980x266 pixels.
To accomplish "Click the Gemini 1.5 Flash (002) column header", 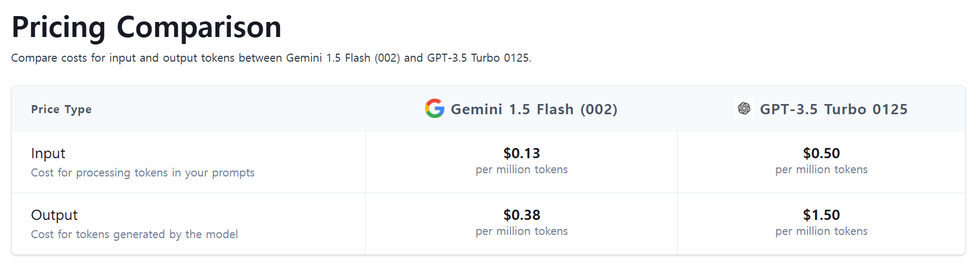I will [x=534, y=109].
